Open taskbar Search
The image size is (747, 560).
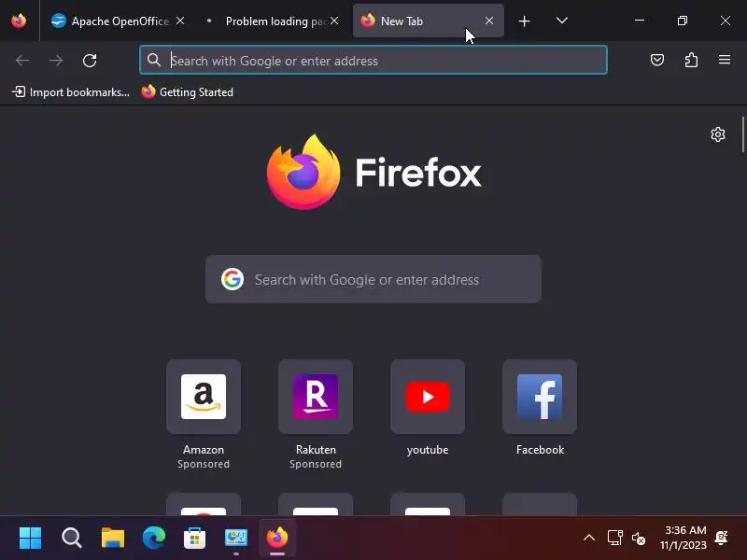pos(72,539)
